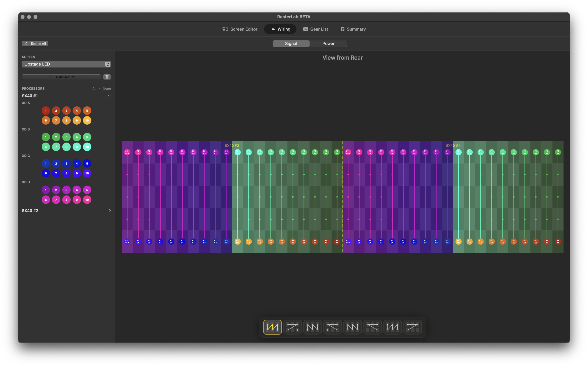Viewport: 588px width, 367px height.
Task: Select the third routing pattern icon
Action: click(312, 327)
